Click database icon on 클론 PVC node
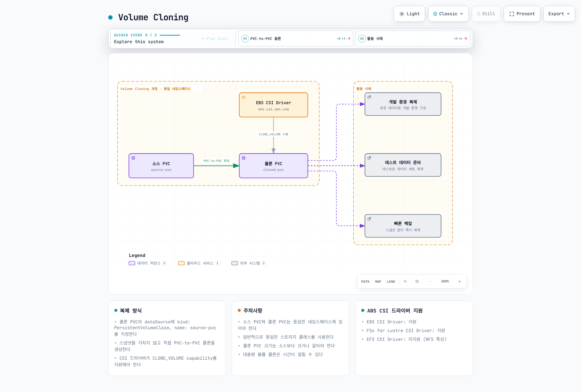 244,158
